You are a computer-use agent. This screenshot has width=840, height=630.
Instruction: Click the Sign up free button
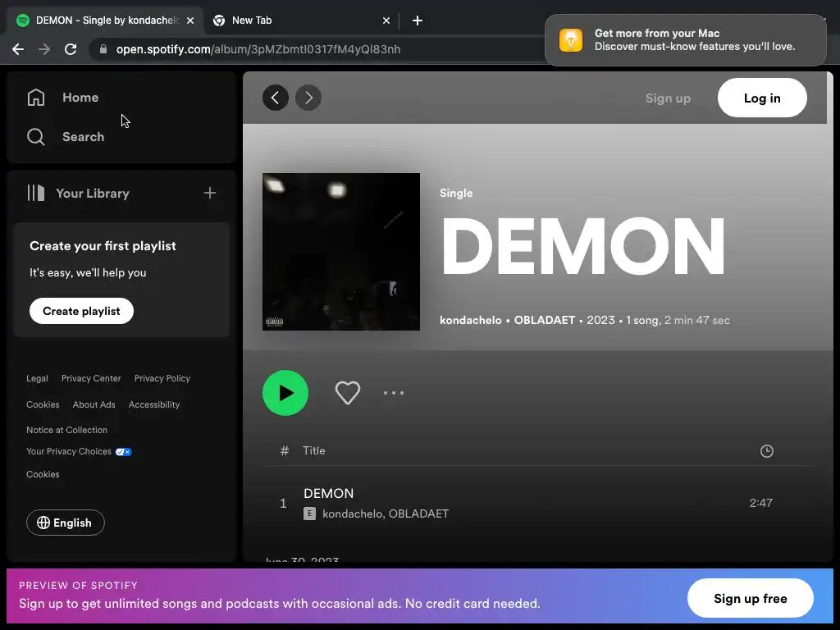(750, 598)
